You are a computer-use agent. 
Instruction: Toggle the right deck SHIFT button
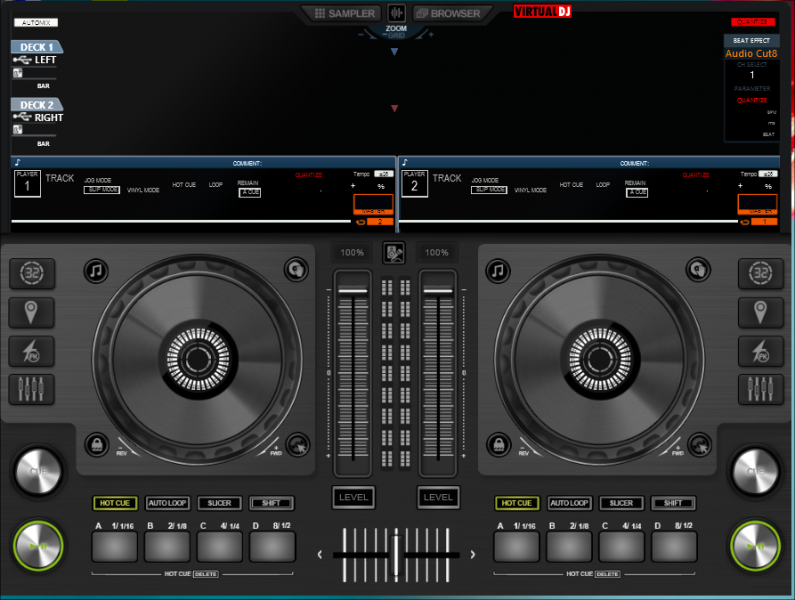673,503
